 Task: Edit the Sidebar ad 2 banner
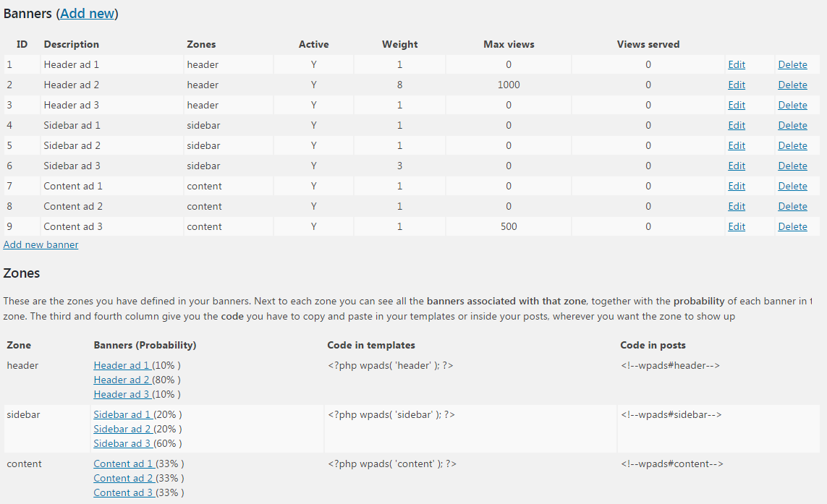click(737, 145)
